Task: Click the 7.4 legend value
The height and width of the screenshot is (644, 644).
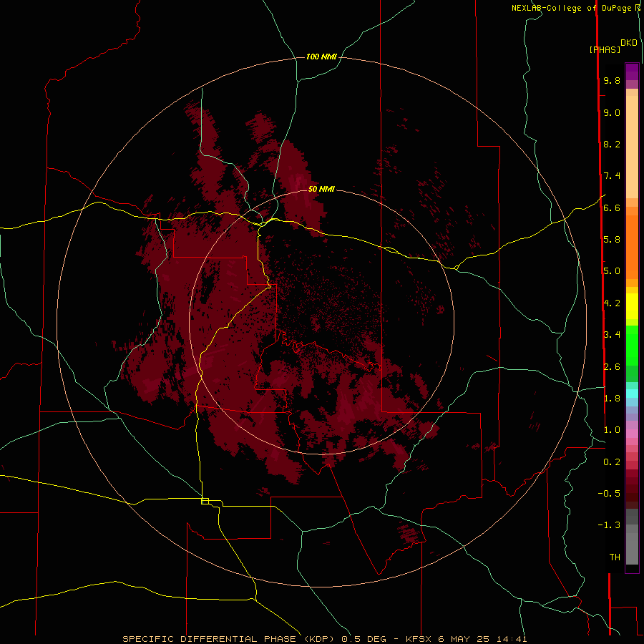Action: coord(612,176)
